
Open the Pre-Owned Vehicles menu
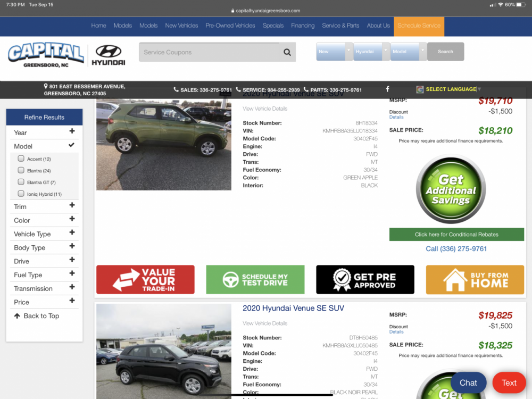[230, 26]
